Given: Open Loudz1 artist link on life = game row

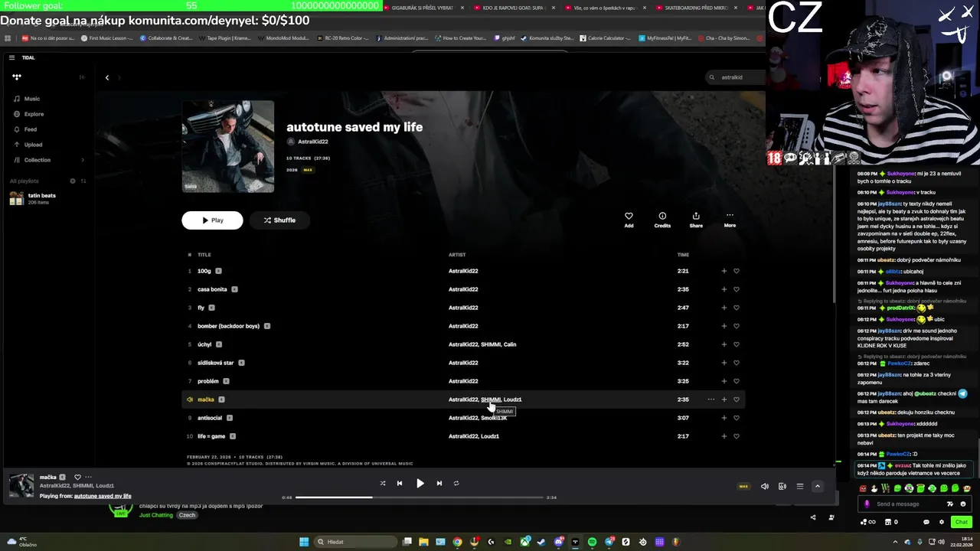Looking at the screenshot, I should tap(490, 436).
